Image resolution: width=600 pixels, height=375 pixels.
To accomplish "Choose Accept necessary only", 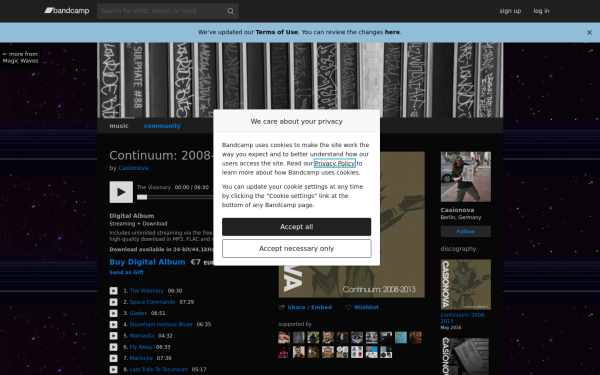I will tap(296, 249).
